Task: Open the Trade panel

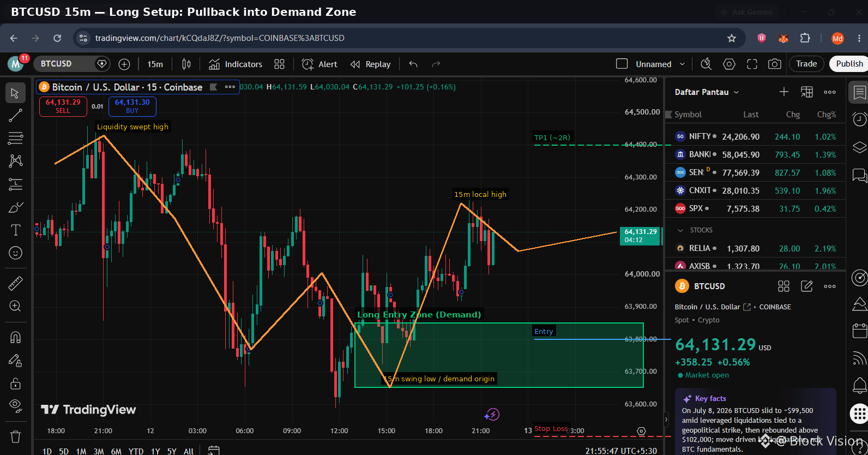Action: 806,64
